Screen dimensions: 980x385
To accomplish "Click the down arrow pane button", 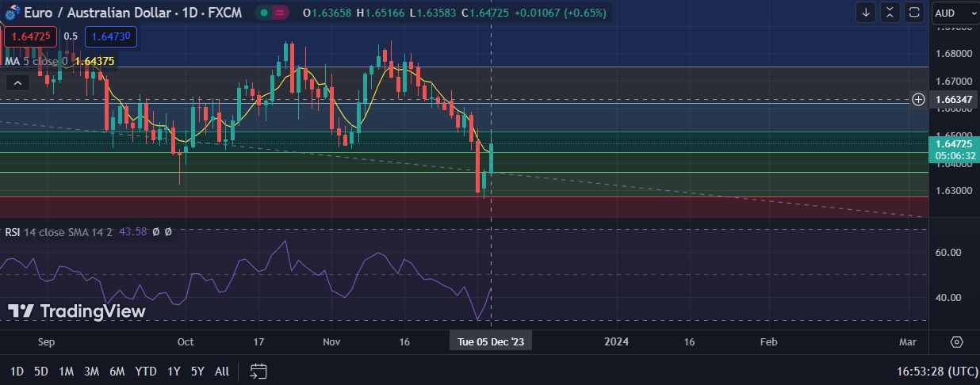I will pyautogui.click(x=867, y=13).
